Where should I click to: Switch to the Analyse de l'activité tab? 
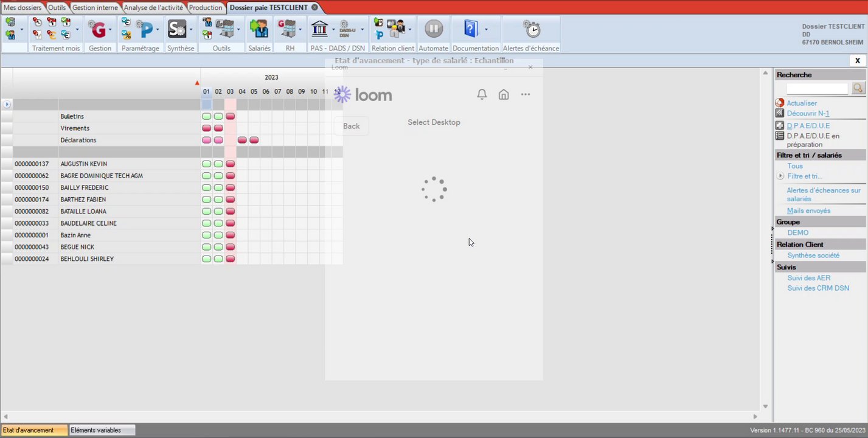(x=153, y=7)
